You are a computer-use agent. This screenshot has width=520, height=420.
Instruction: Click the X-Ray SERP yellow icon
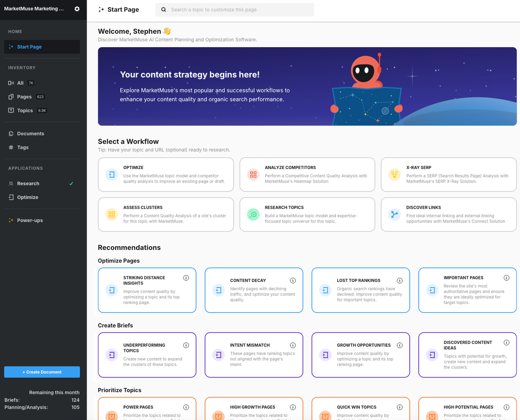[x=394, y=174]
